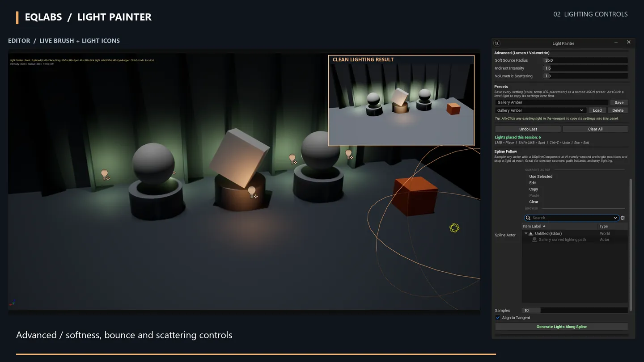644x362 pixels.
Task: Click Generate Lights Along Spline
Action: pyautogui.click(x=561, y=327)
